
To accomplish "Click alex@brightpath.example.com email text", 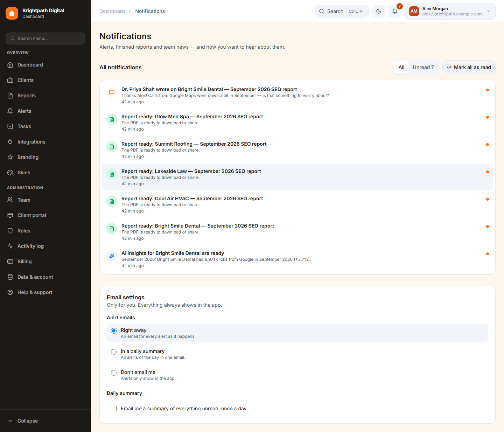I will tap(452, 14).
